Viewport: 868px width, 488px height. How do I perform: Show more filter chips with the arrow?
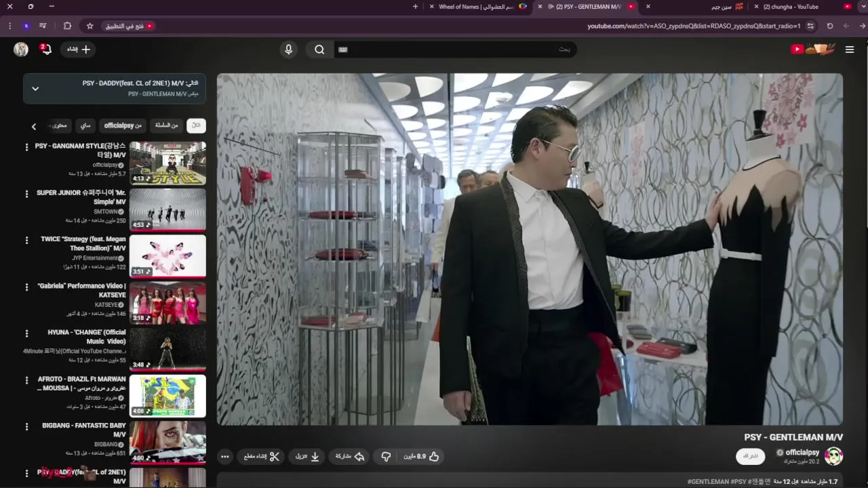[34, 126]
